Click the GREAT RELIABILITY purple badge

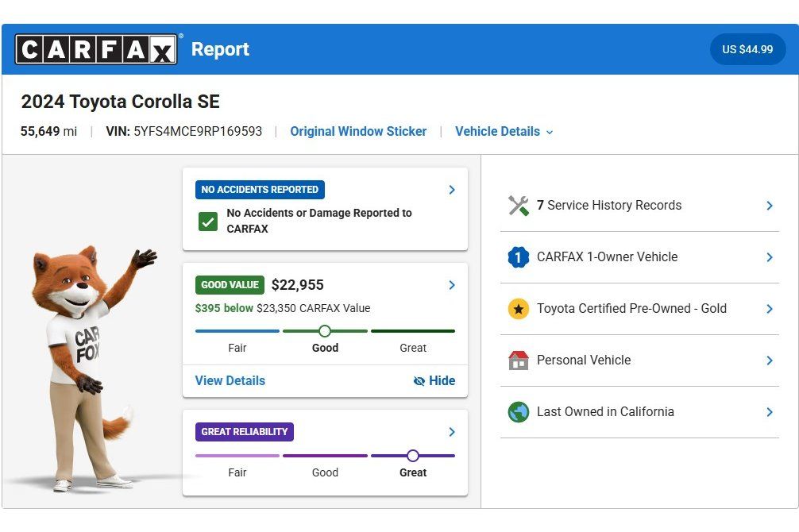click(245, 432)
